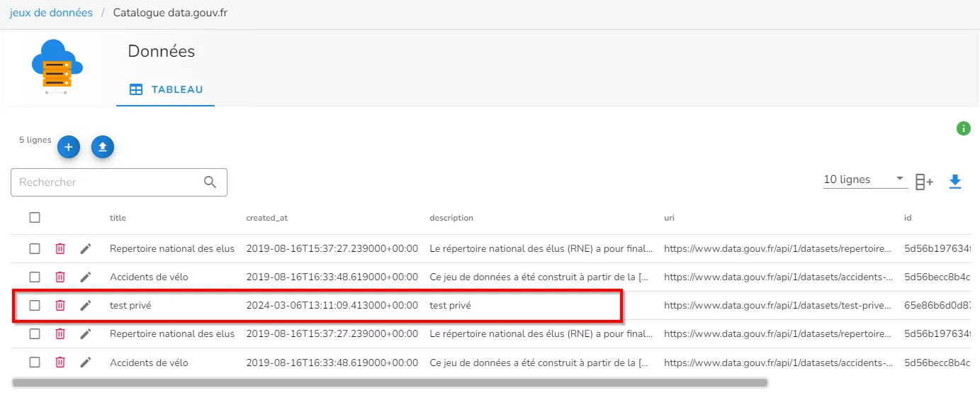The height and width of the screenshot is (398, 980).
Task: Edit the first Accidents de vélo row
Action: [x=86, y=277]
